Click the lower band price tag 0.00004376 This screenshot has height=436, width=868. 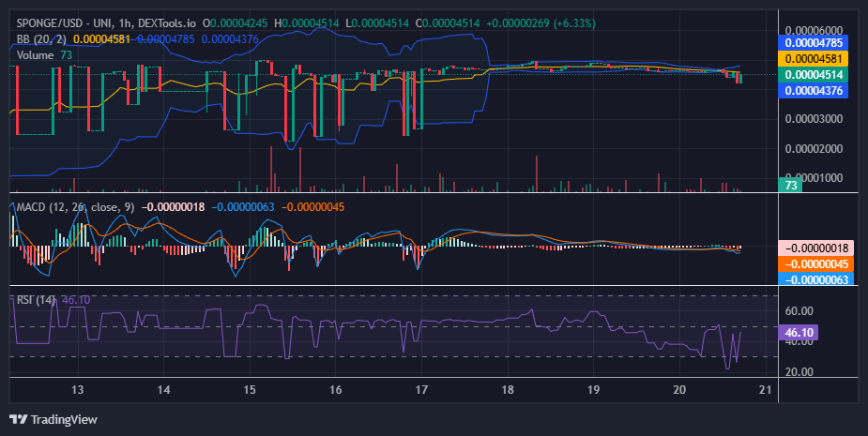(814, 90)
